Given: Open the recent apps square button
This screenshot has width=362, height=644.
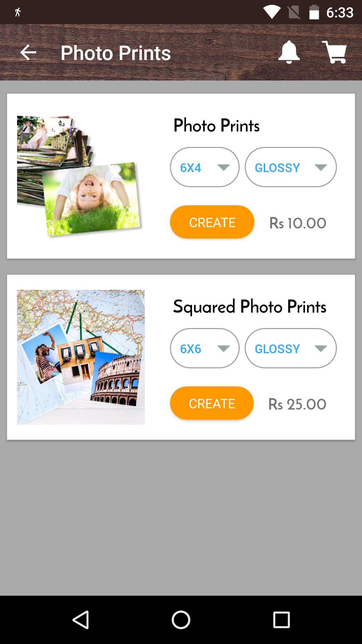Looking at the screenshot, I should coord(281,620).
